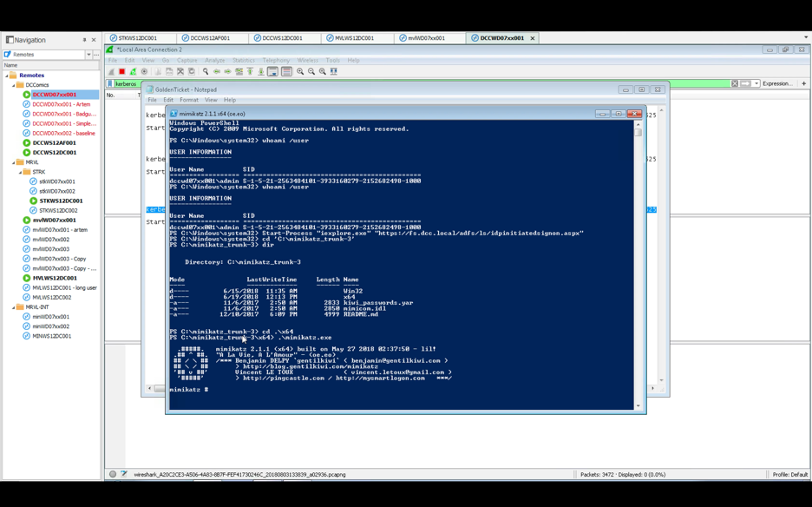The width and height of the screenshot is (812, 507).
Task: Collapse the STRK folder
Action: pos(20,172)
